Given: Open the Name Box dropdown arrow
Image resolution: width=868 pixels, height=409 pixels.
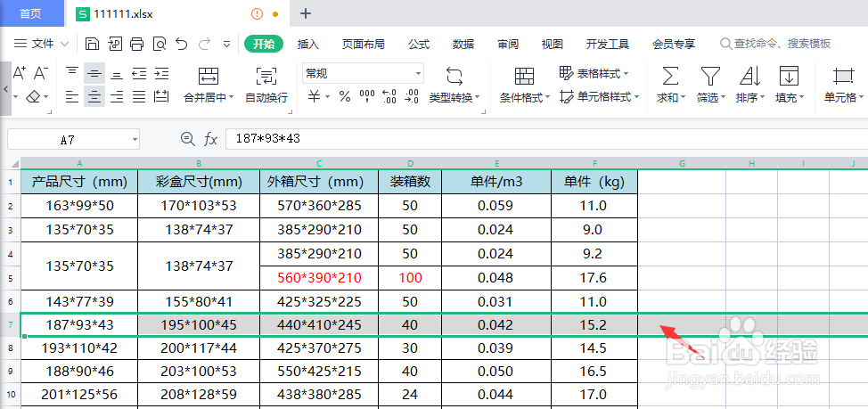Looking at the screenshot, I should [135, 140].
